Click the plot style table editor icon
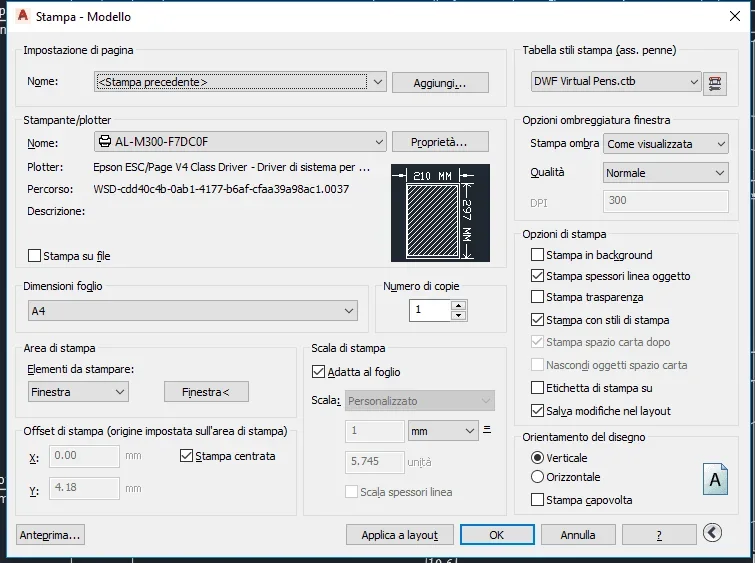 click(715, 83)
